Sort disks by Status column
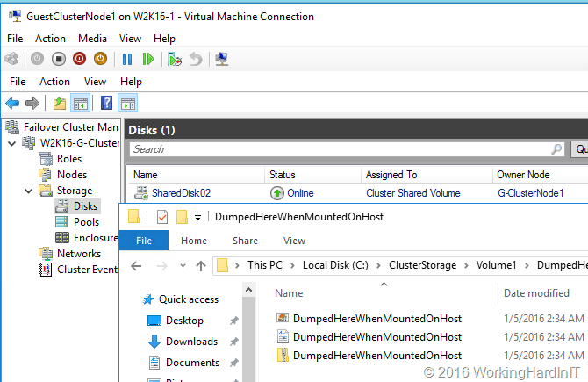 [313, 175]
